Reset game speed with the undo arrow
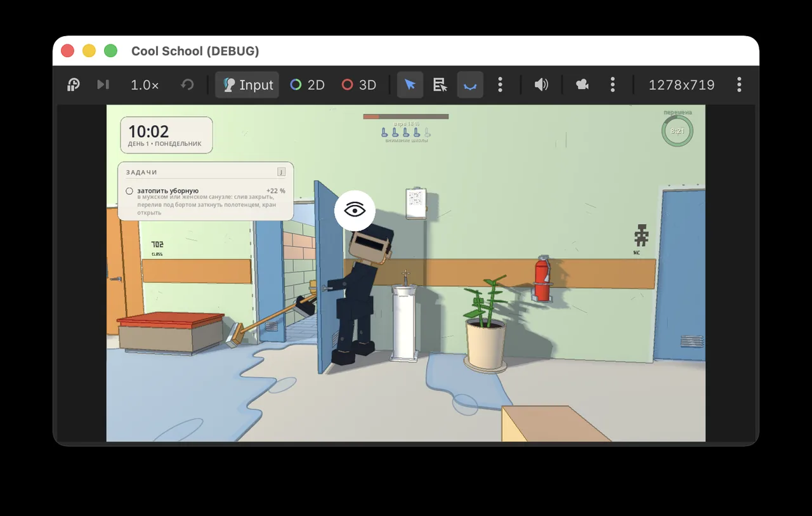Viewport: 812px width, 516px height. [187, 85]
